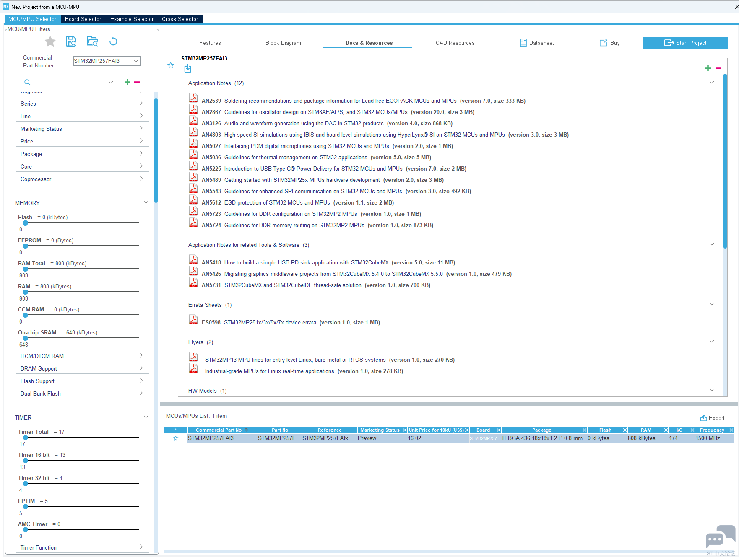This screenshot has width=739, height=560.
Task: Switch to the Board Selector tab
Action: pyautogui.click(x=83, y=19)
